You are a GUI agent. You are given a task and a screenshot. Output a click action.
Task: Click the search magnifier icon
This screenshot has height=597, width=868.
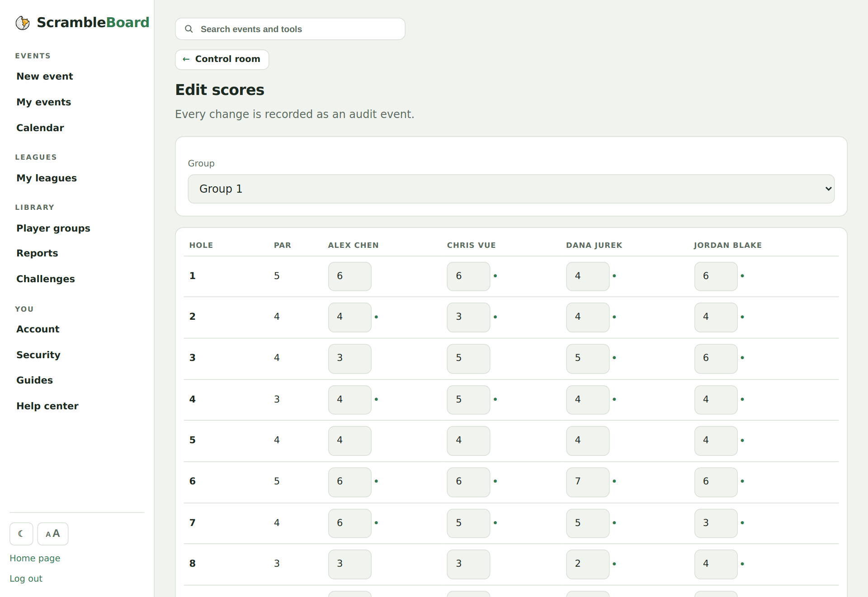click(x=189, y=29)
